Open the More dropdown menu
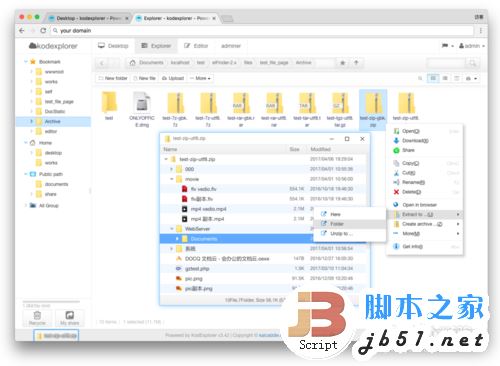Image resolution: width=500 pixels, height=366 pixels. [x=201, y=78]
